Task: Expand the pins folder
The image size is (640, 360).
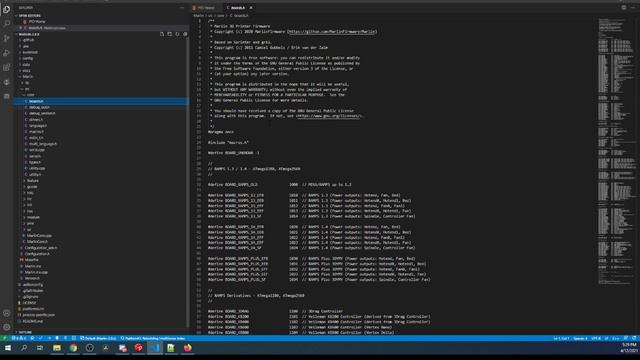Action: 30,223
